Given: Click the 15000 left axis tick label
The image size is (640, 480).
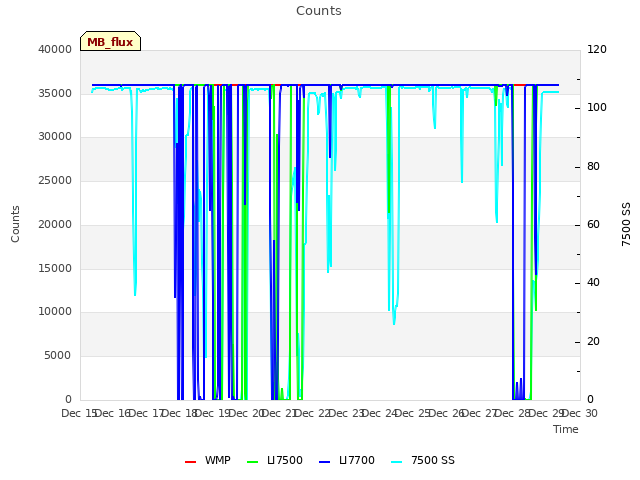Looking at the screenshot, I should point(55,269).
